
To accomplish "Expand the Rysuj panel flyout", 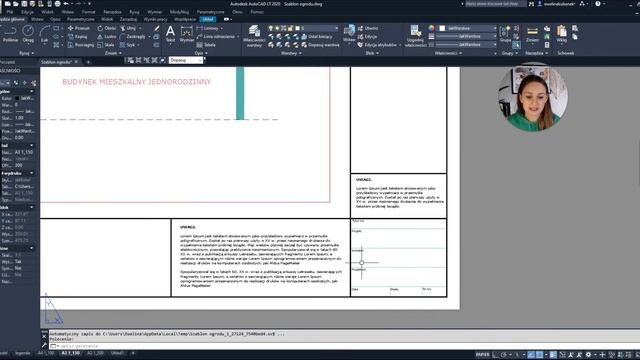I will click(x=27, y=53).
